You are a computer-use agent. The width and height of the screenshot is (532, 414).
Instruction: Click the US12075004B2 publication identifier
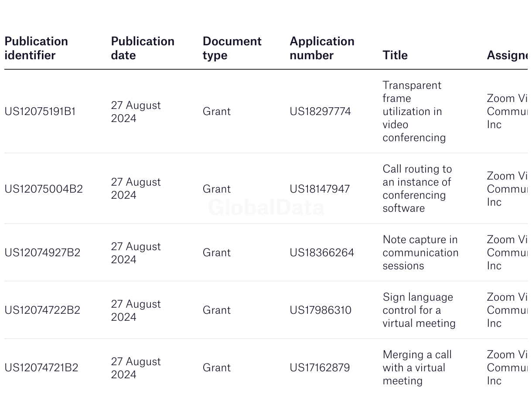coord(44,189)
